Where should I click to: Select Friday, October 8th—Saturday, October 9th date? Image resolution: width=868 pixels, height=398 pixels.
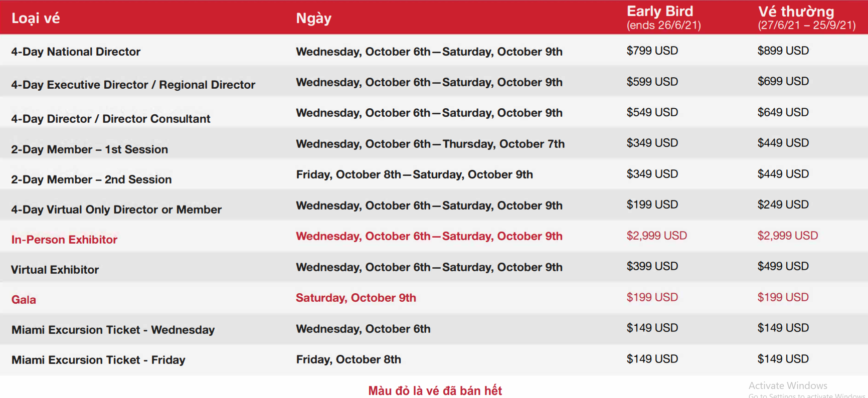[414, 174]
